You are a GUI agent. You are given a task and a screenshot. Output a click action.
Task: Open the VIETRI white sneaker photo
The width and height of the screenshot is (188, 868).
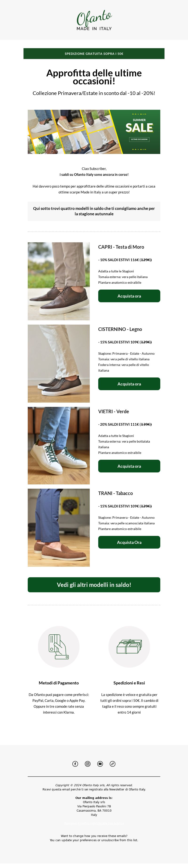click(x=59, y=445)
